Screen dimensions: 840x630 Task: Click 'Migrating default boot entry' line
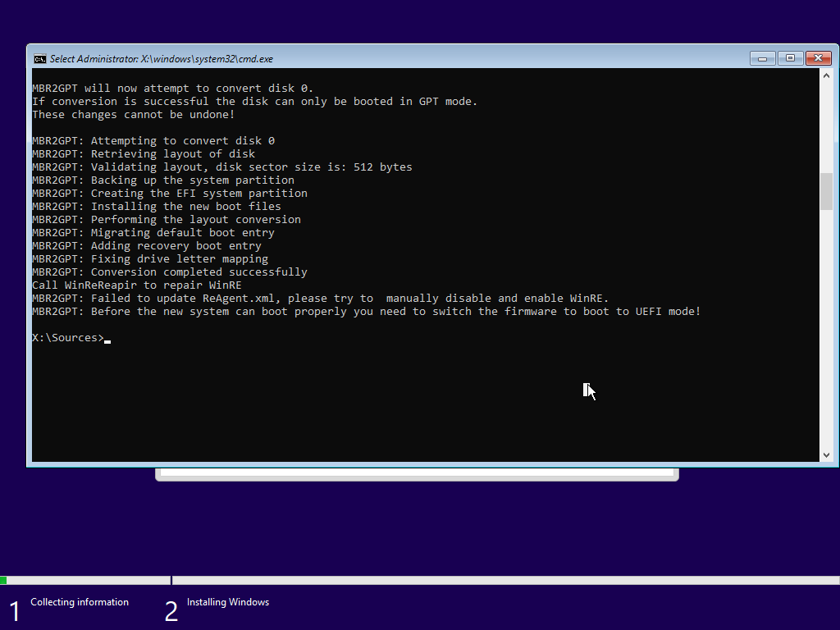(x=153, y=232)
